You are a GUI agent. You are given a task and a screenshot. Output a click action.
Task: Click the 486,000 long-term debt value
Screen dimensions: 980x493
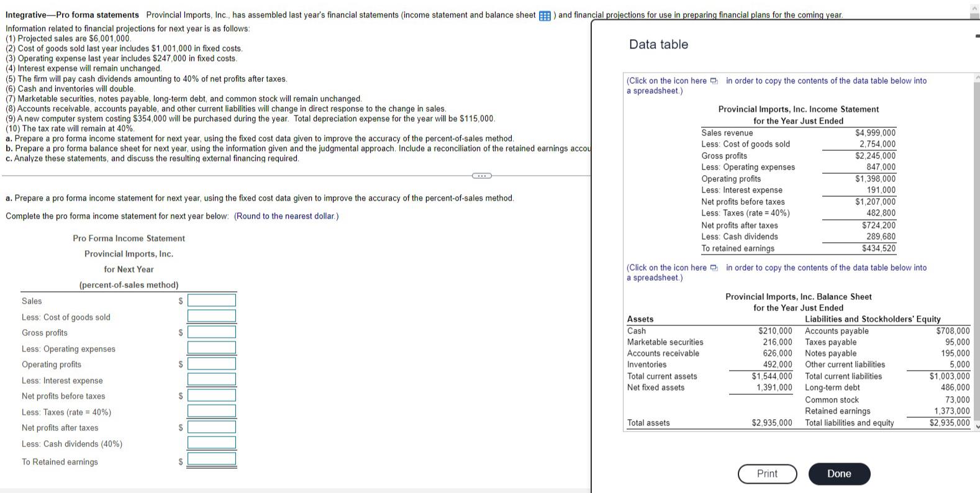955,387
